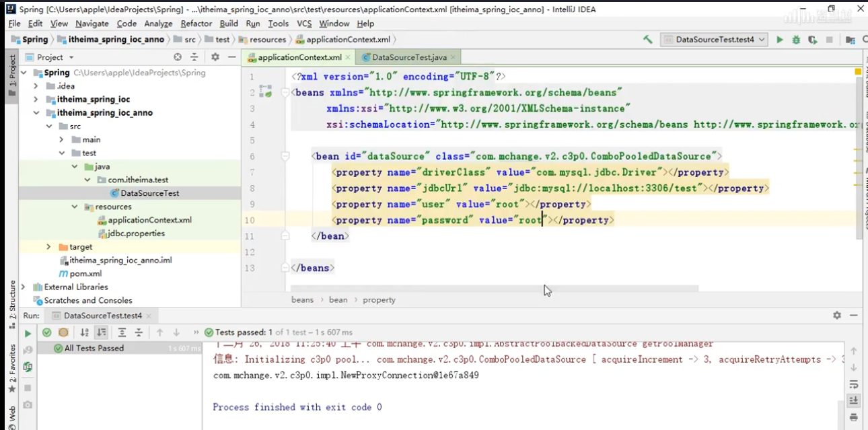Click the print console output icon

click(x=854, y=417)
